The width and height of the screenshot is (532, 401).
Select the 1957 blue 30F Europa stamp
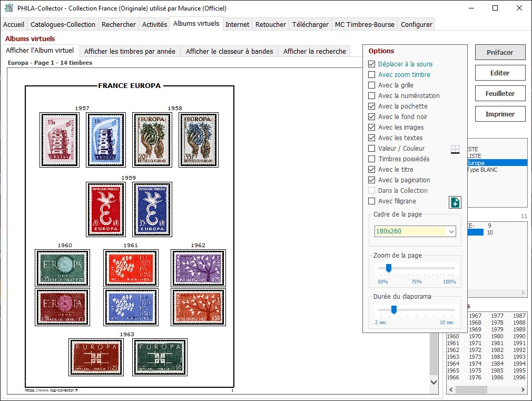(106, 140)
